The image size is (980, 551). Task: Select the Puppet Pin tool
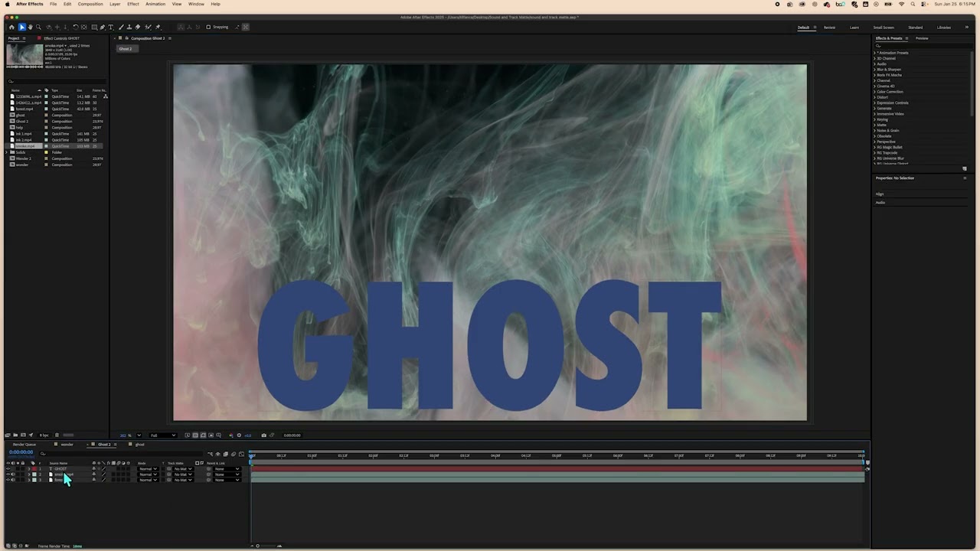coord(158,27)
